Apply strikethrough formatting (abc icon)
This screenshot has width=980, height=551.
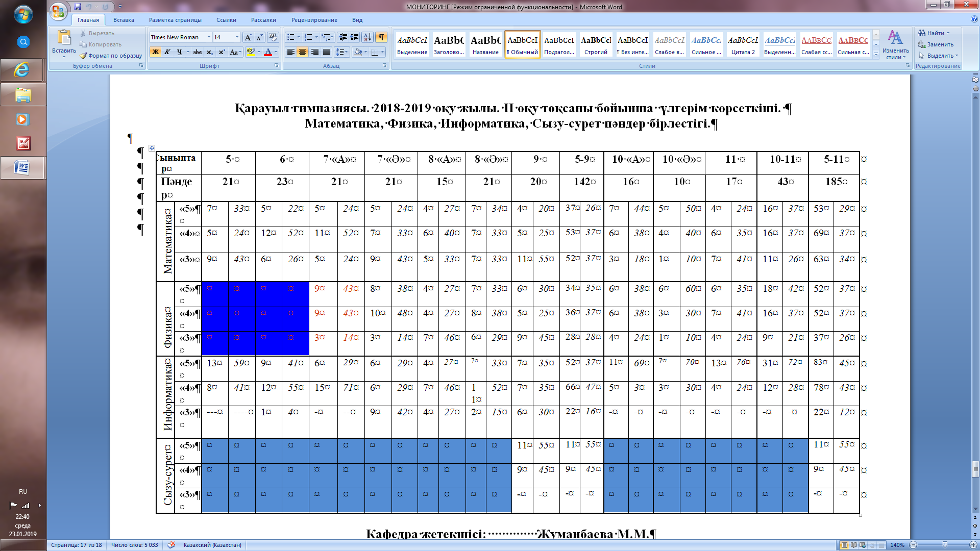(x=198, y=52)
